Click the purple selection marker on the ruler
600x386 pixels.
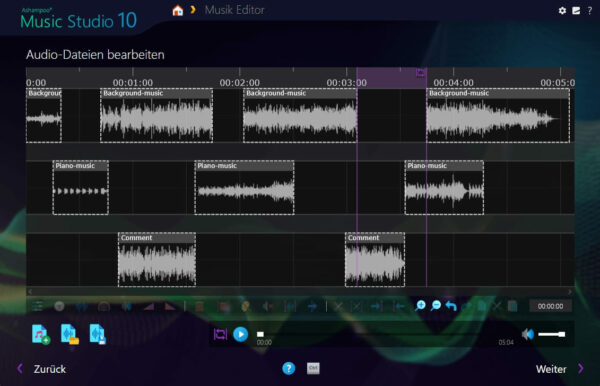click(x=420, y=73)
